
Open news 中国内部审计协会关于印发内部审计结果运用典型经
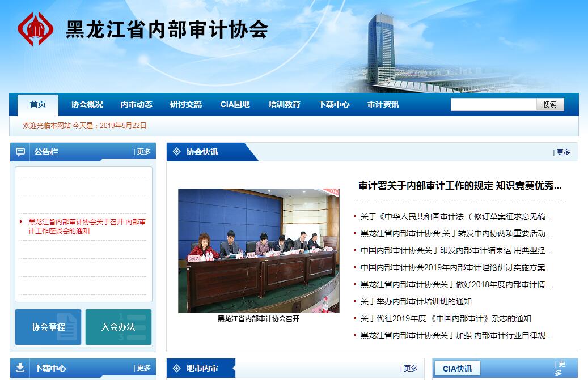[456, 250]
